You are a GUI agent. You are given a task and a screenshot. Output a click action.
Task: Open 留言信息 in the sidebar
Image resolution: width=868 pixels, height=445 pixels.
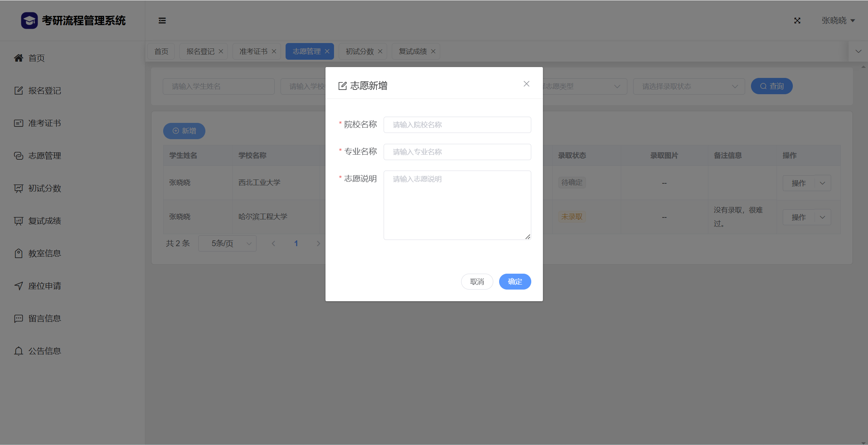[45, 319]
